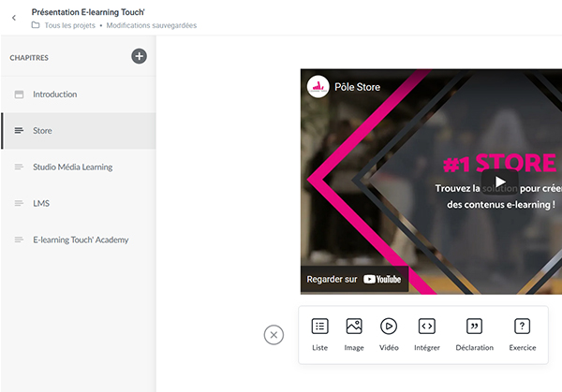
Task: Insert a Liste block
Action: coord(320,334)
